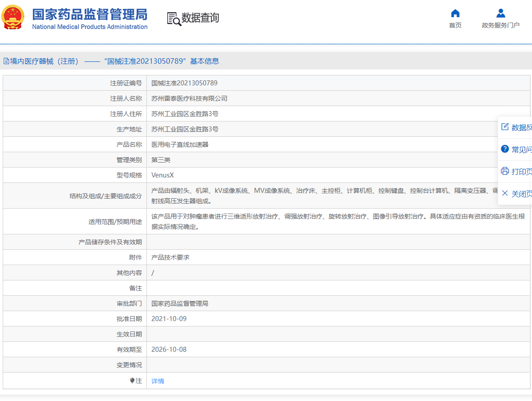Image resolution: width=532 pixels, height=401 pixels.
Task: Click the 打印页 side panel label
Action: (x=522, y=172)
